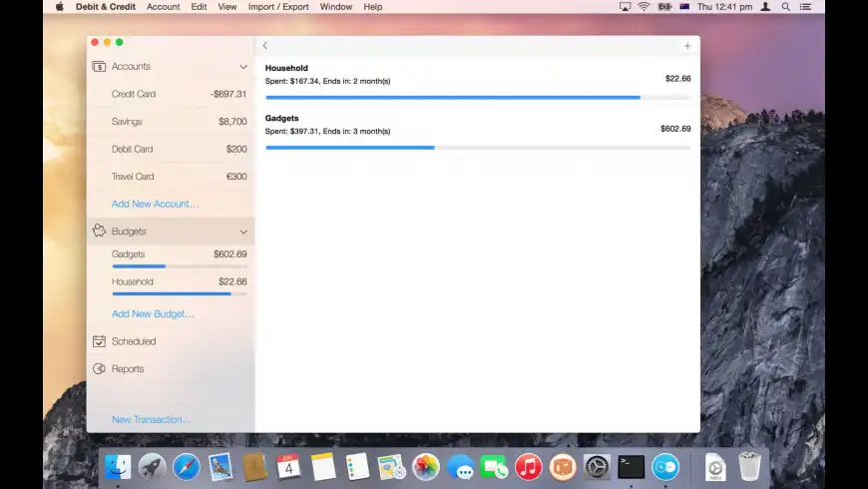
Task: Click 'Spent: $397.31, Ends in: 3 month(s)' text
Action: [327, 132]
